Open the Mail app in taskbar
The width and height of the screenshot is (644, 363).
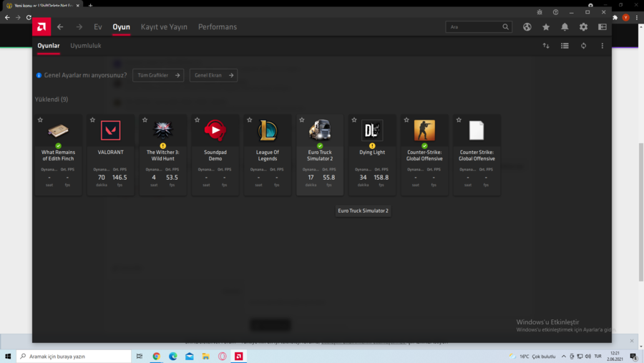click(x=190, y=356)
